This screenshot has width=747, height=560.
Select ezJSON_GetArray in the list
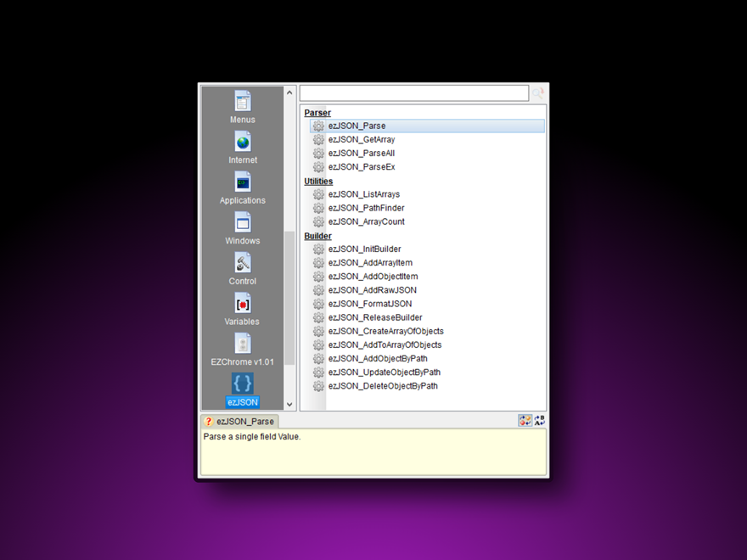pyautogui.click(x=361, y=140)
